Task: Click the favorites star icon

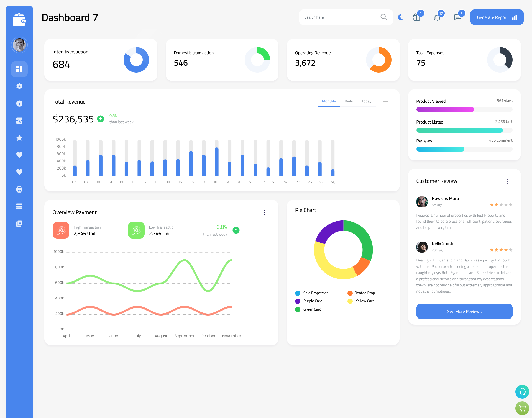Action: 19,138
